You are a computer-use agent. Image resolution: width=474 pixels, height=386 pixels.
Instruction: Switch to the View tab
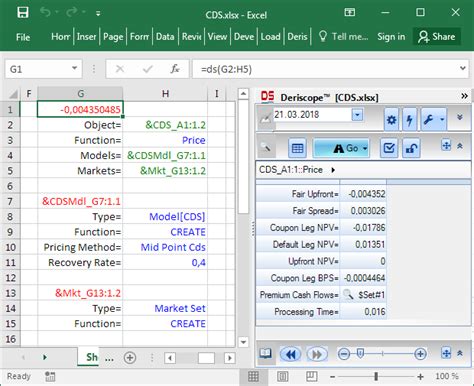coord(217,37)
